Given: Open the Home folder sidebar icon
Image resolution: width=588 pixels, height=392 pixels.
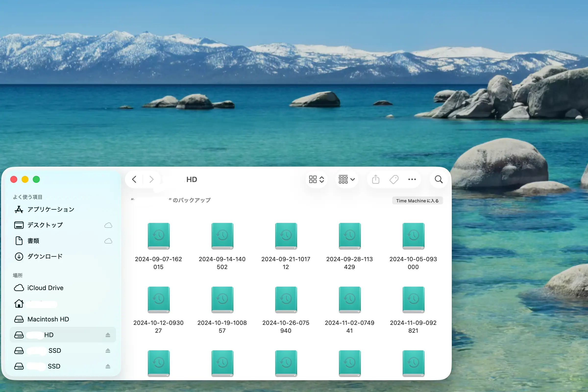Looking at the screenshot, I should (19, 304).
